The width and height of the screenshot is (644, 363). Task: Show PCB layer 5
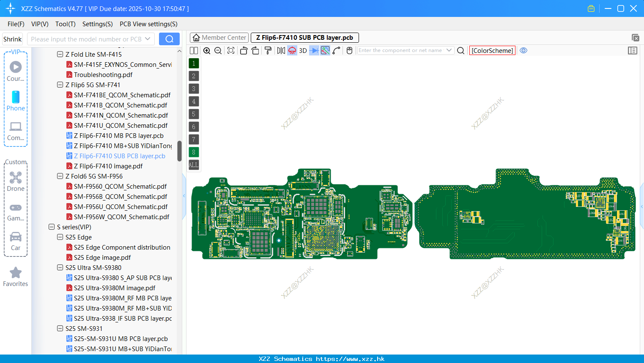(x=194, y=114)
